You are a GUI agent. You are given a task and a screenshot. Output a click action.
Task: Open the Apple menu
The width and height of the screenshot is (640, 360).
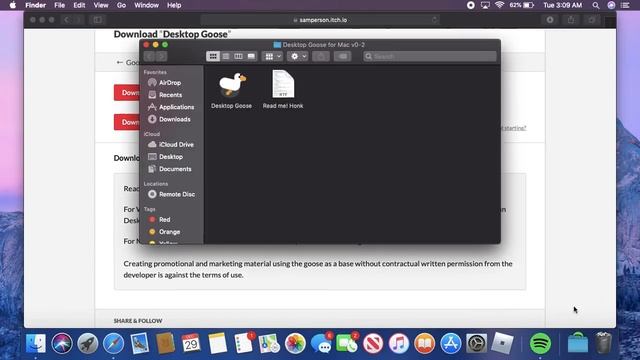(13, 5)
